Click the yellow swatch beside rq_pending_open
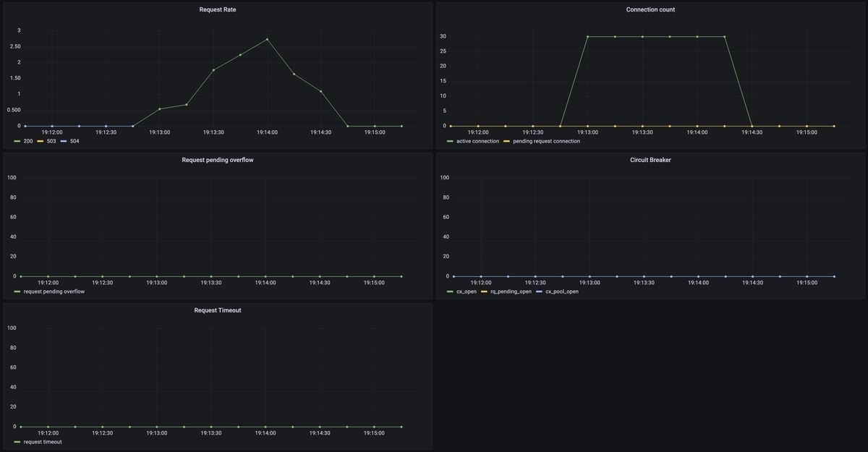Screen dimensions: 868x452 tap(485, 291)
